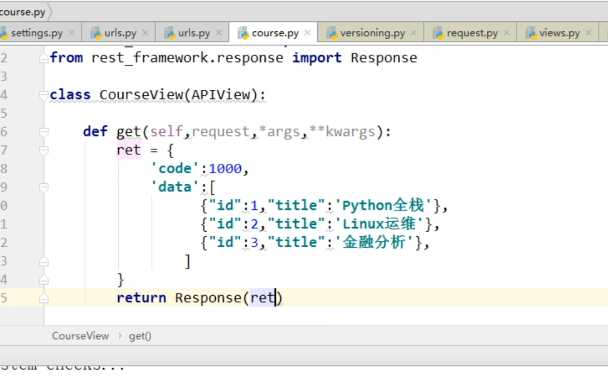Viewport: 608px width, 382px height.
Task: Collapse the import block fold marker
Action: [43, 58]
